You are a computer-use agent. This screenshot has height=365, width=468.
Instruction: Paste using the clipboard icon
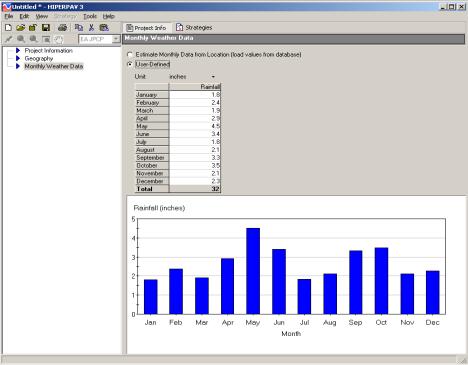[x=104, y=28]
